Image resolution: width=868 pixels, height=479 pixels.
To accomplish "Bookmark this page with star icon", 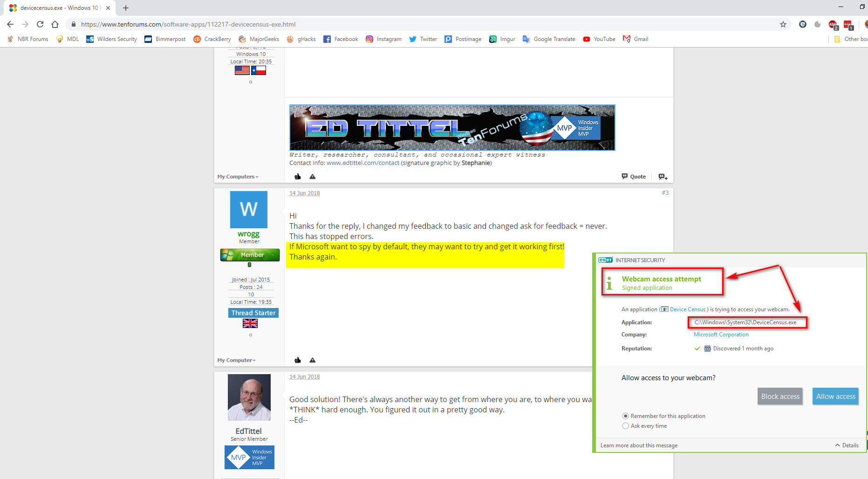I will (x=783, y=24).
